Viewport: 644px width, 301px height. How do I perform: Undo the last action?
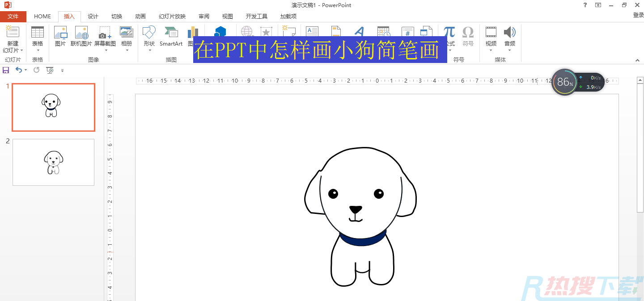pos(19,70)
